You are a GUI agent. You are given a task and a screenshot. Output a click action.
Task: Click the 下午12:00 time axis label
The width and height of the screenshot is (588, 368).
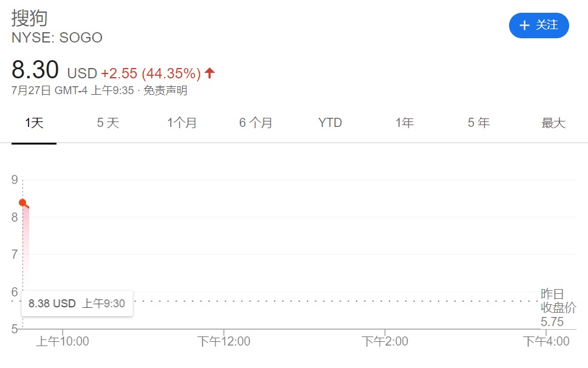click(224, 341)
